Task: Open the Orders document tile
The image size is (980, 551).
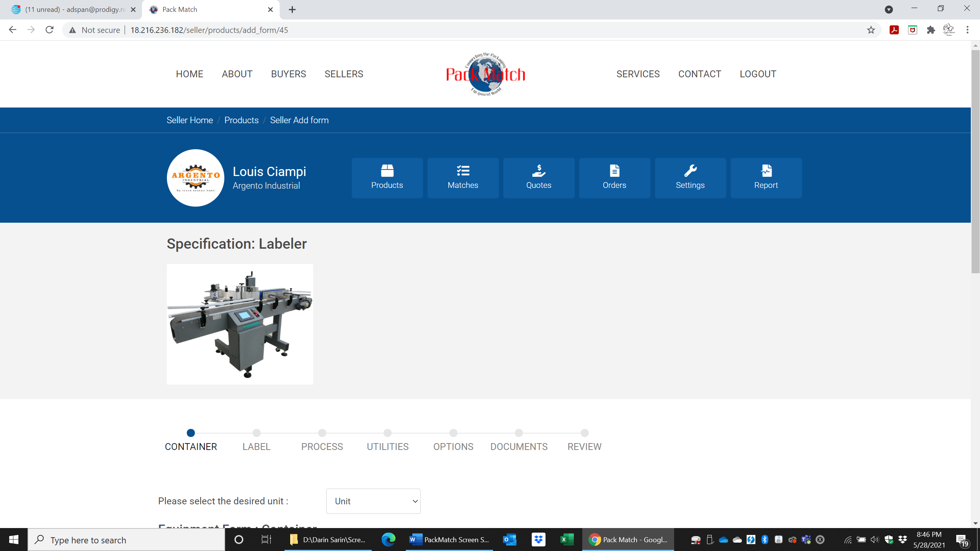Action: click(x=614, y=178)
